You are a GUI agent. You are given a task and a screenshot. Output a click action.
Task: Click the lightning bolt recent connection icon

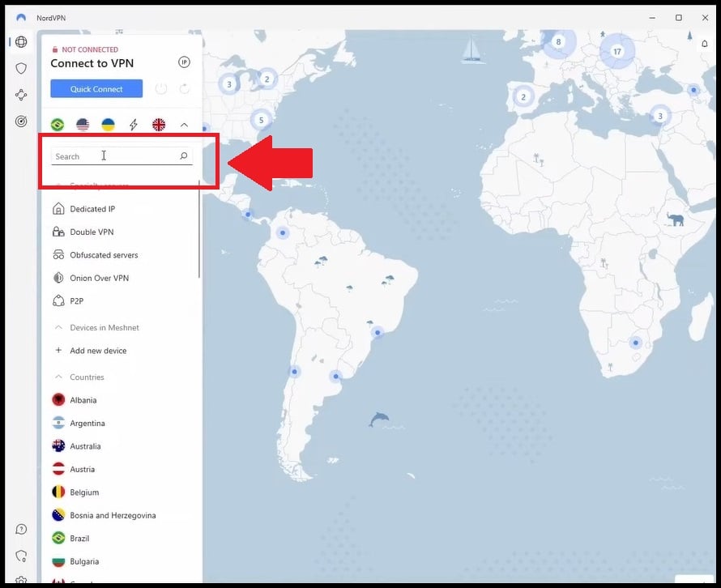[x=134, y=125]
